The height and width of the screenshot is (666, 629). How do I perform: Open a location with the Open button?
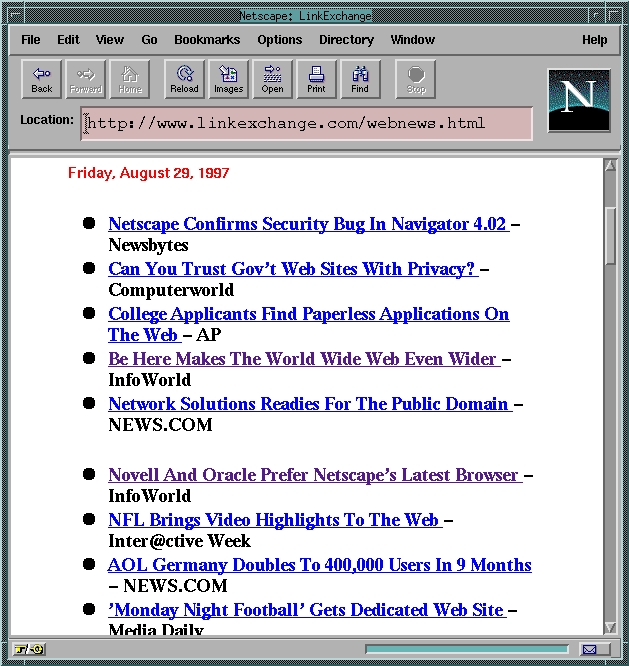[272, 79]
